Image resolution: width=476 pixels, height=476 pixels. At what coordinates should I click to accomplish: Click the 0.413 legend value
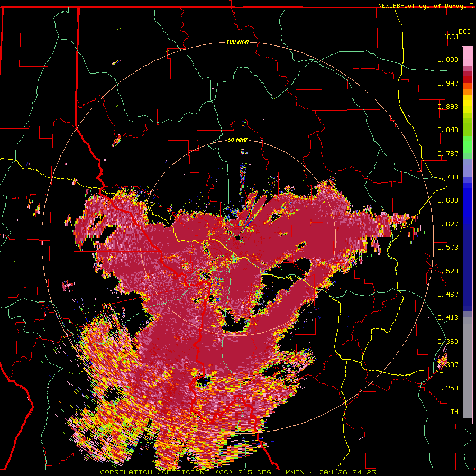click(448, 318)
